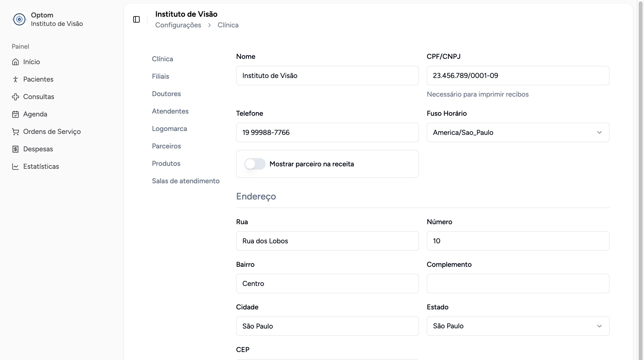The height and width of the screenshot is (360, 644).
Task: Open the Fuso Horário dropdown
Action: tap(518, 132)
